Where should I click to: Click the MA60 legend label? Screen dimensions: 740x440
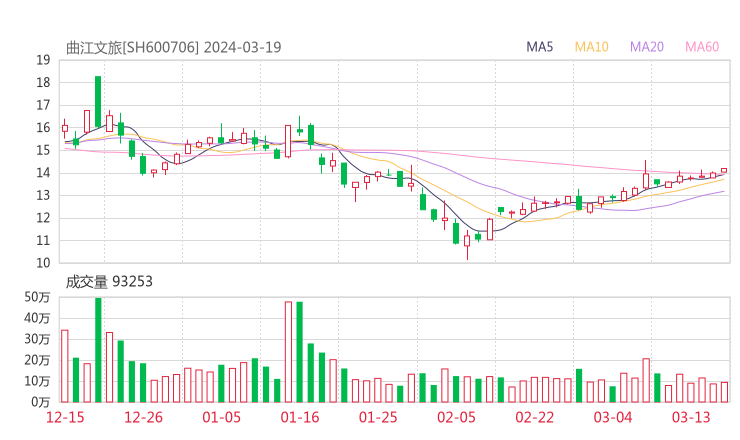coord(702,47)
